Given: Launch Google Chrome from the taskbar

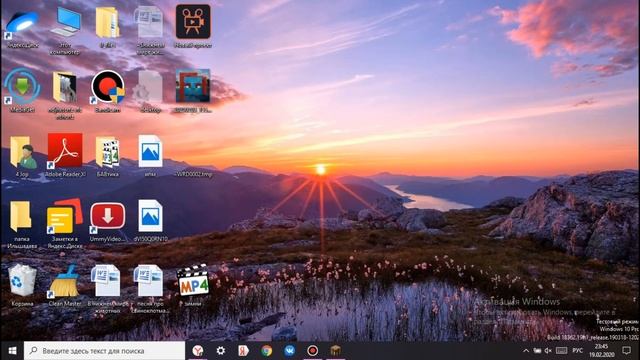Looking at the screenshot, I should [267, 351].
